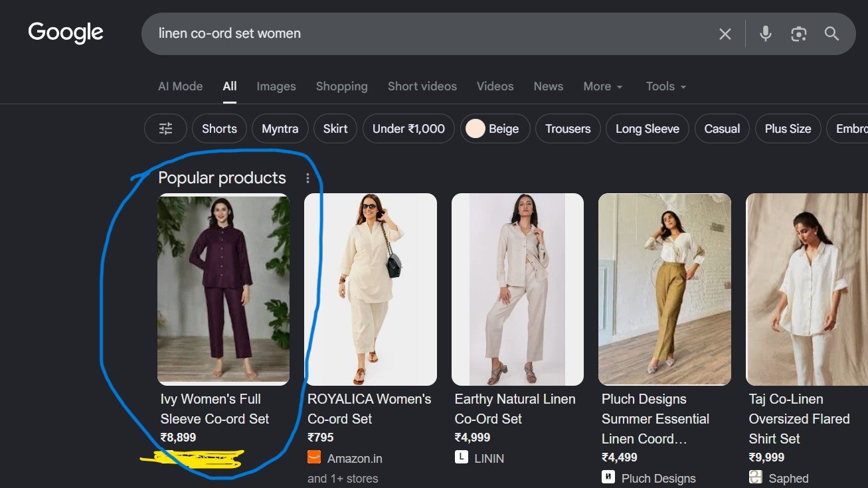Image resolution: width=868 pixels, height=488 pixels.
Task: Open the Images tab
Action: coord(276,86)
